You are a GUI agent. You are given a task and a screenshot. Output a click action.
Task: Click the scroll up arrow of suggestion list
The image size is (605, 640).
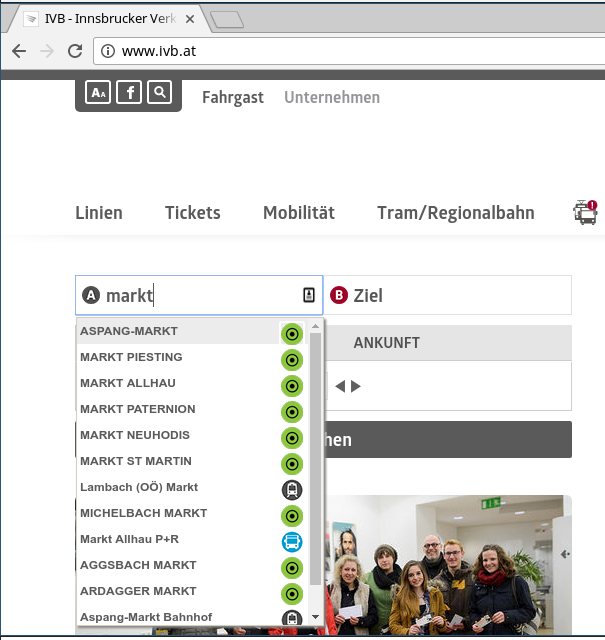coord(315,326)
